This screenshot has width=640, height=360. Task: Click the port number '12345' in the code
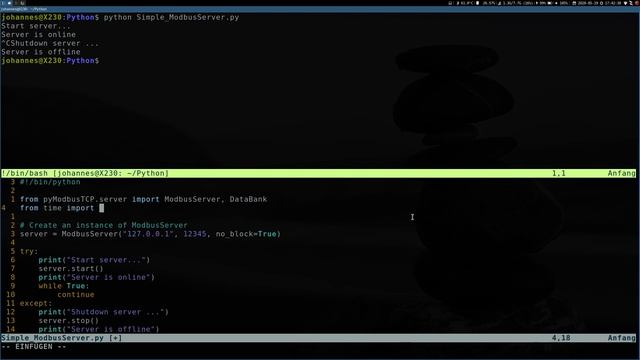click(195, 234)
